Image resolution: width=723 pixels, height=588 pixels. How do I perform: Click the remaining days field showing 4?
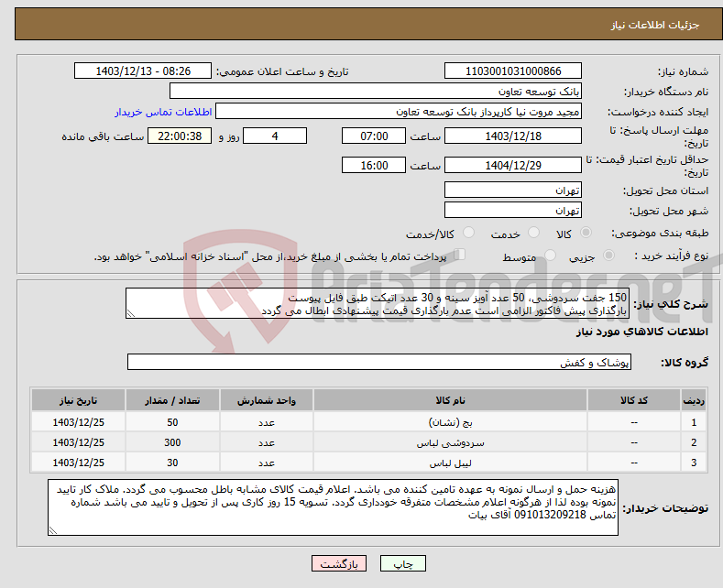pyautogui.click(x=275, y=136)
